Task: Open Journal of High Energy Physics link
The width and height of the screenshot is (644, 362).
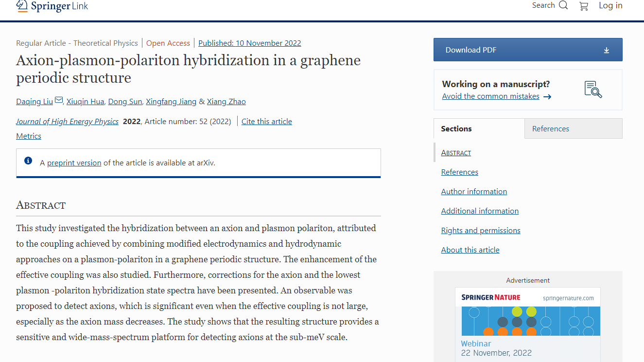Action: (x=67, y=122)
